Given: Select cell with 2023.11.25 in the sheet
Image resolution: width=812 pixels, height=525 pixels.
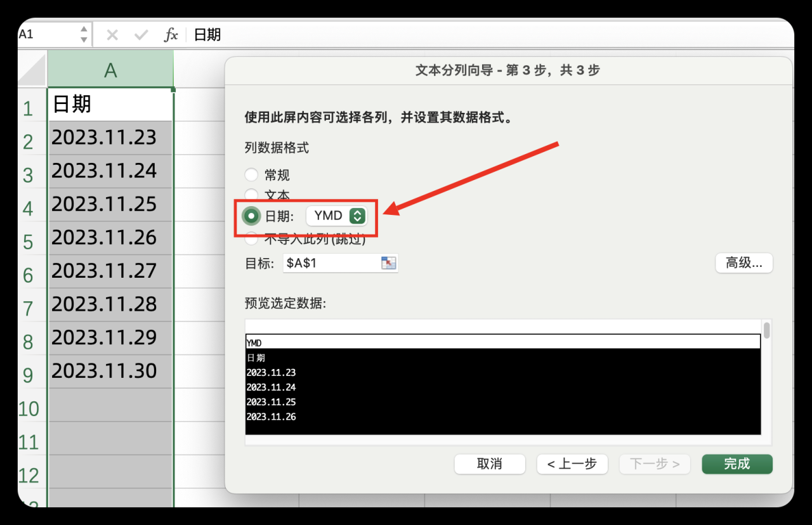Looking at the screenshot, I should (x=110, y=204).
